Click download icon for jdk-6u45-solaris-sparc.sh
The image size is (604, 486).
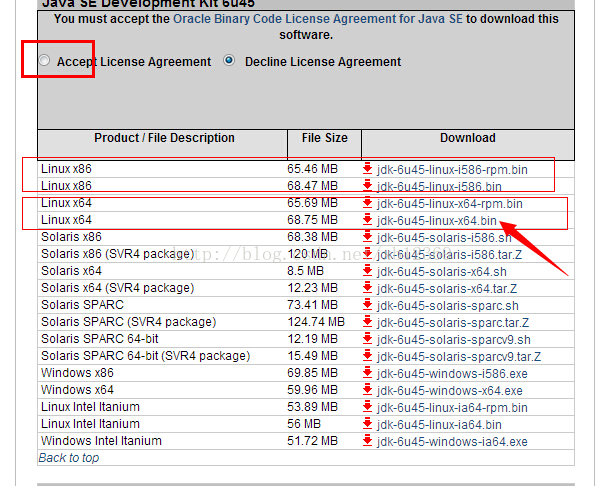point(367,305)
